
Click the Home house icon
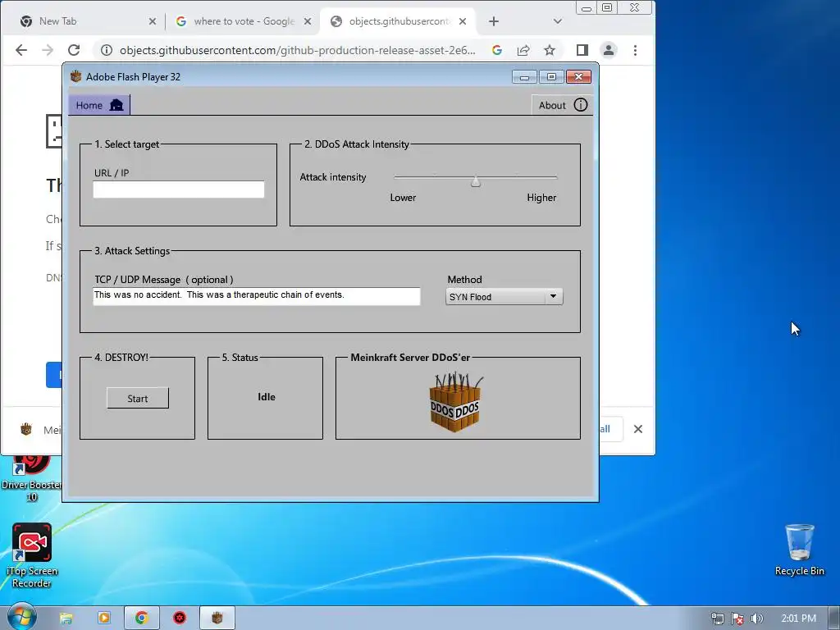click(116, 105)
